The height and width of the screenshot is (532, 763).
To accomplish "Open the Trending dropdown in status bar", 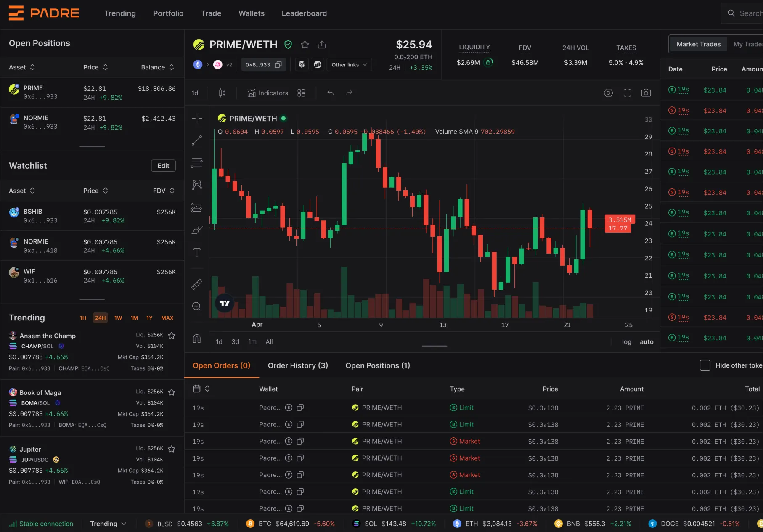I will coord(108,524).
